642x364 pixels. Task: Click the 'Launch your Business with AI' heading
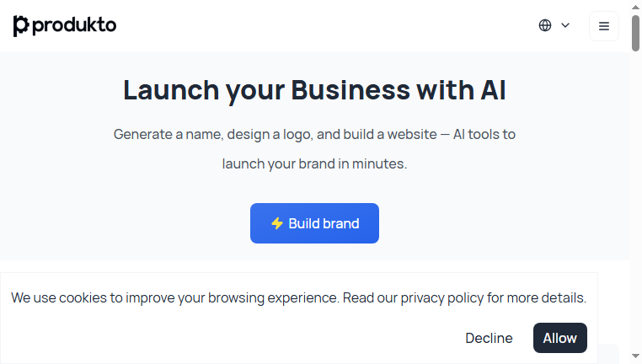coord(314,90)
